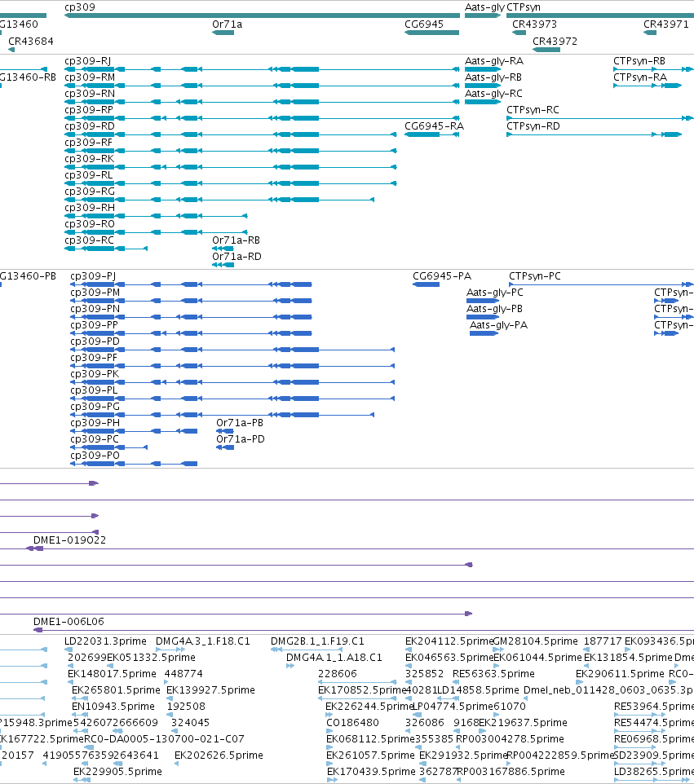Click transcript cp309-RD
Viewport: 694px width, 784px height.
click(x=90, y=126)
